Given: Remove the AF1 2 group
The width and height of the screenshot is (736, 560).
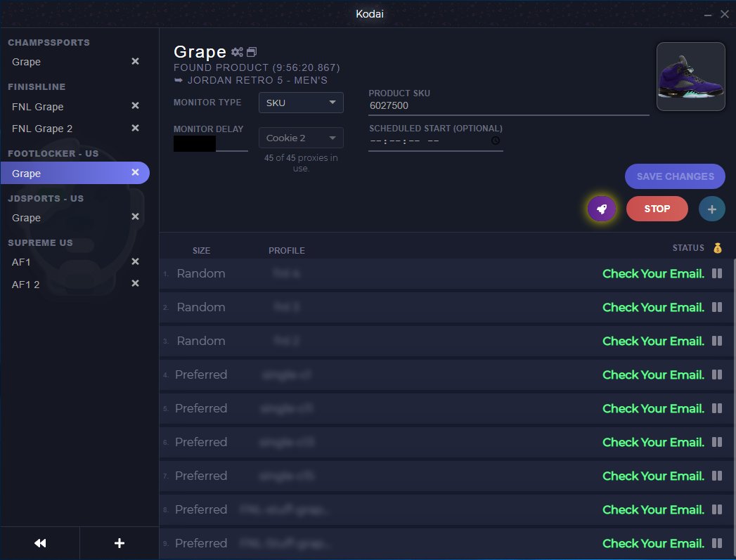Looking at the screenshot, I should coord(135,283).
